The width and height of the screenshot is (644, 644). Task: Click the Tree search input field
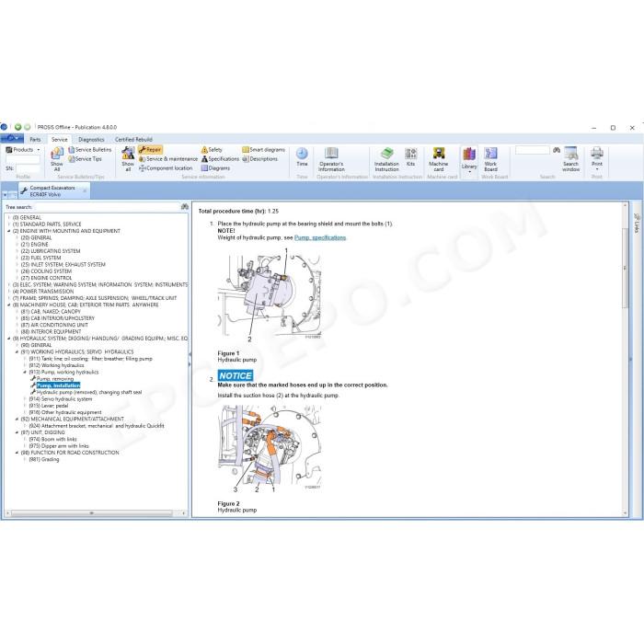click(x=107, y=207)
